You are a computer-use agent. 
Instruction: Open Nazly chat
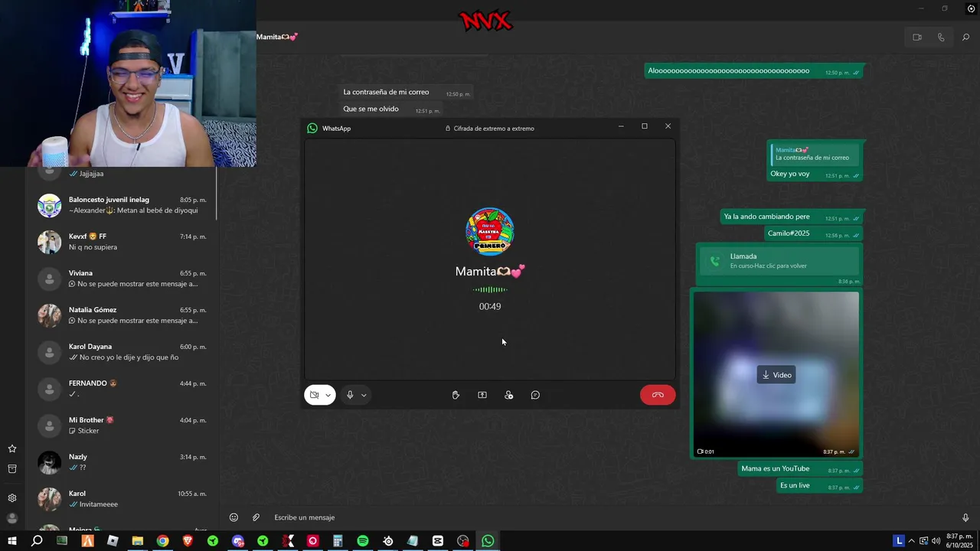122,462
